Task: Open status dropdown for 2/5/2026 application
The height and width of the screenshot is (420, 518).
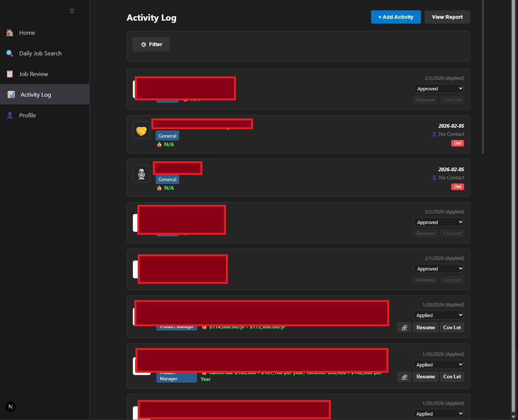Action: pos(439,89)
